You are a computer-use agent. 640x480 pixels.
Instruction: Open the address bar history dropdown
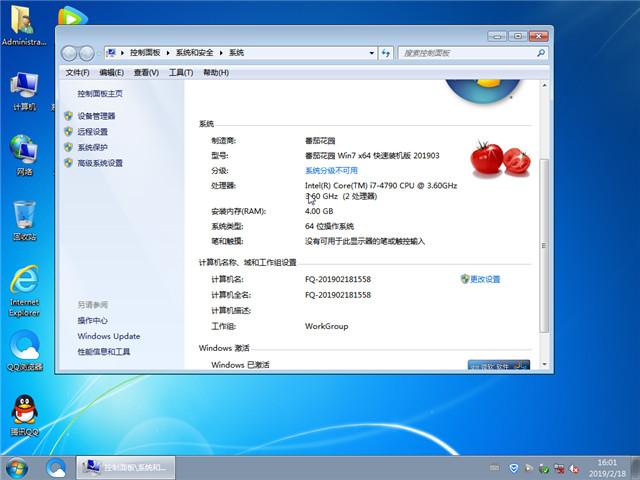click(371, 53)
